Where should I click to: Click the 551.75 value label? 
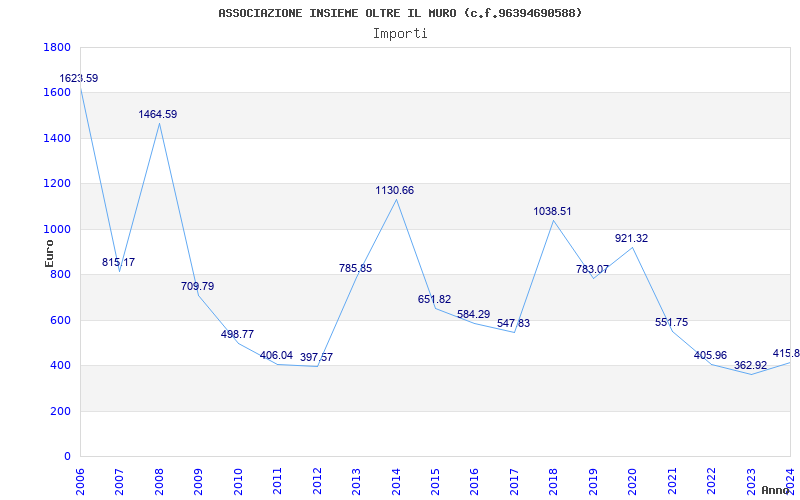click(x=671, y=322)
